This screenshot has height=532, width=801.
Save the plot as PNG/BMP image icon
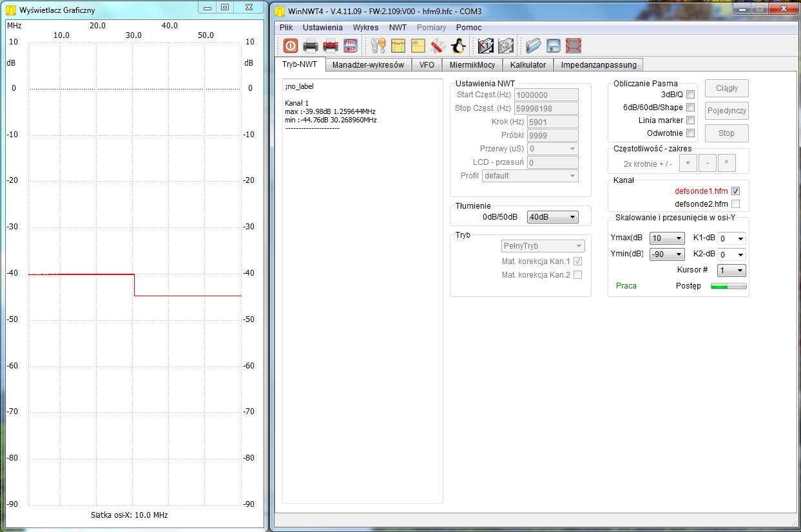[x=350, y=46]
